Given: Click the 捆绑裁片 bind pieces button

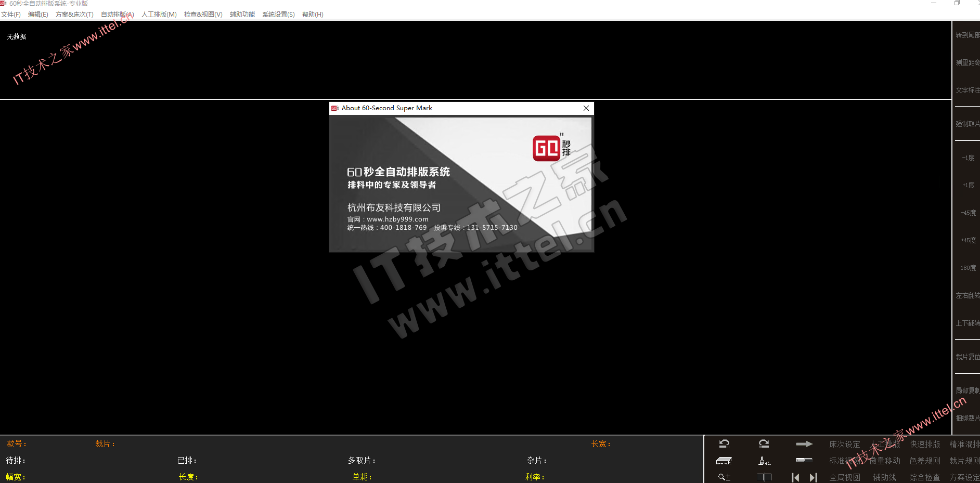Looking at the screenshot, I should [x=968, y=418].
